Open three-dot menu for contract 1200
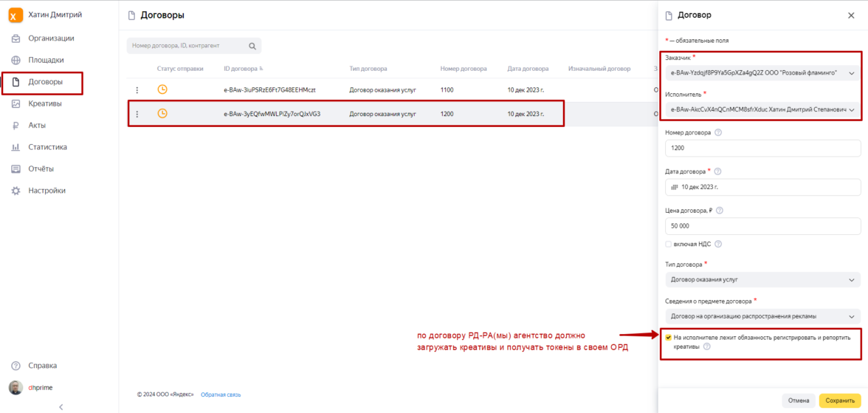 137,115
